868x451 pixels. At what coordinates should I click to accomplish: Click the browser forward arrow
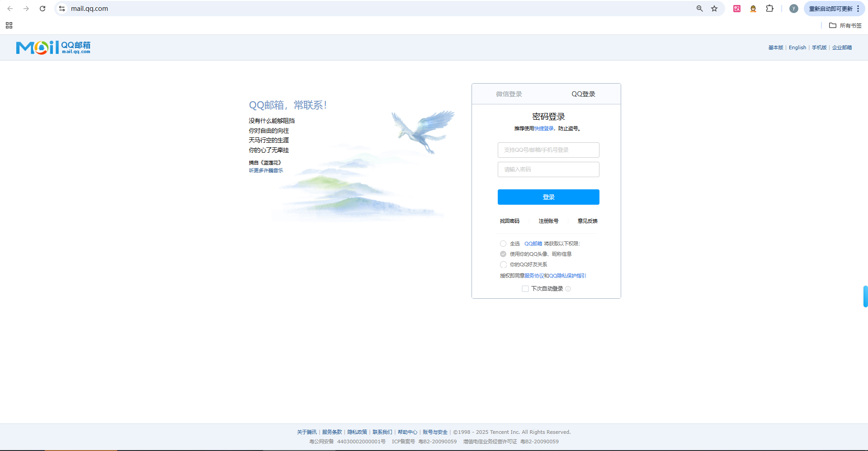[26, 9]
